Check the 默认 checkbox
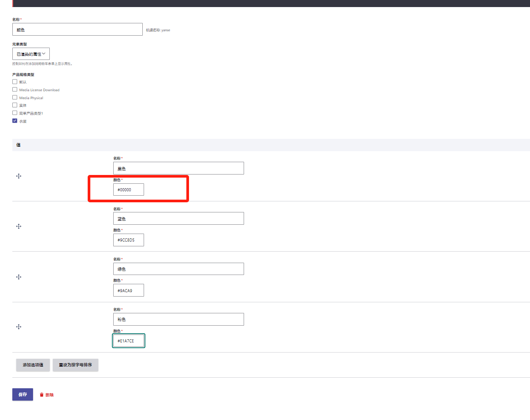 [x=15, y=82]
